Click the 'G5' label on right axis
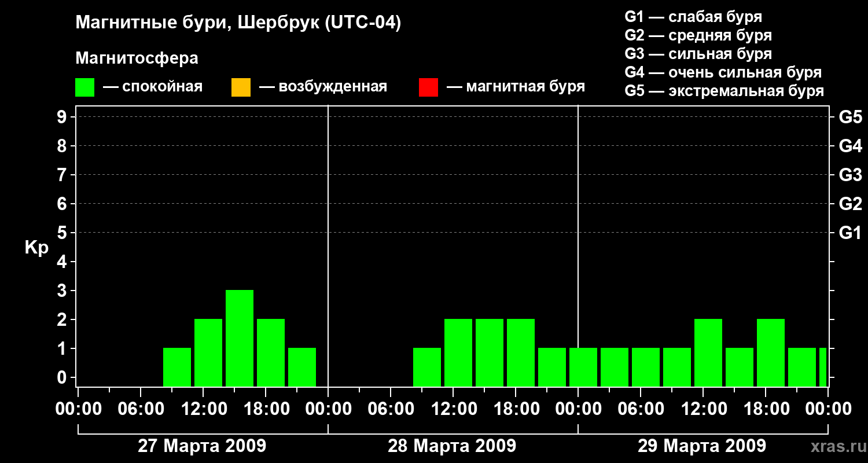868x463 pixels. [x=850, y=117]
